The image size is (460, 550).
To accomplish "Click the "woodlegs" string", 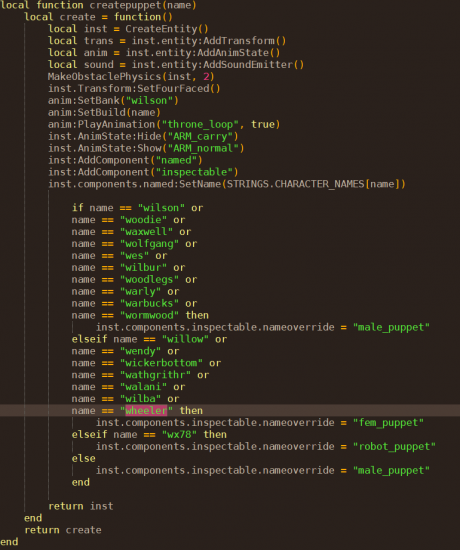I will (x=149, y=279).
